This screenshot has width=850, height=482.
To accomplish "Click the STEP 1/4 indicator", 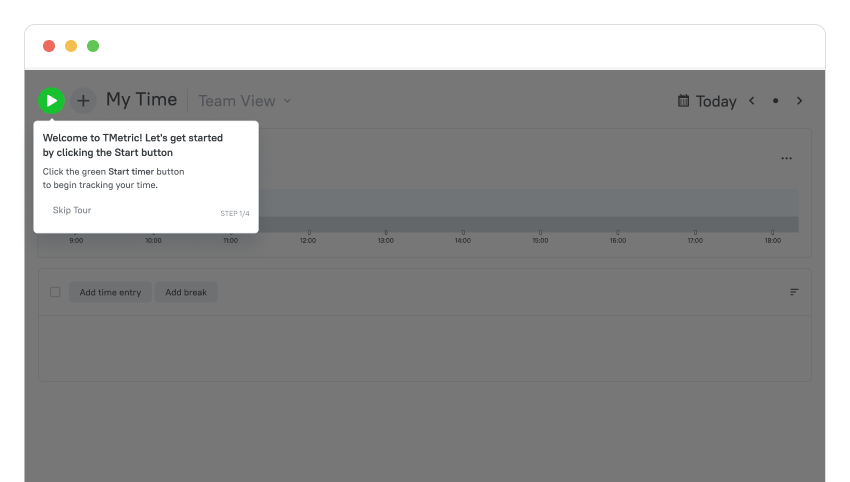I will (x=235, y=214).
